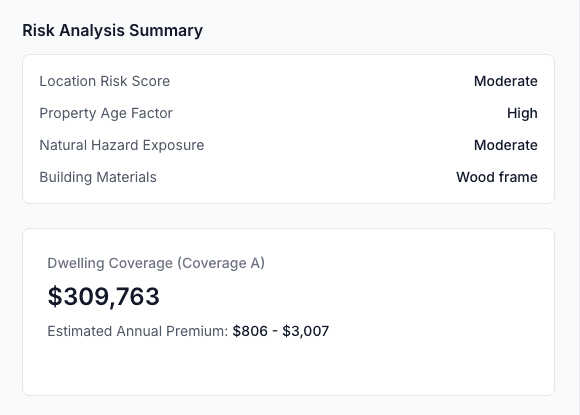Click the Estimated Annual Premium label

point(138,331)
